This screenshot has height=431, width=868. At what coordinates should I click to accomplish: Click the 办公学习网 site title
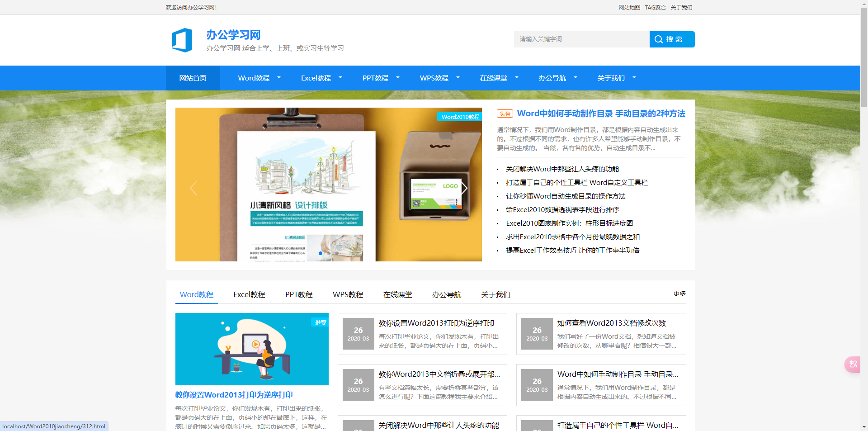point(233,35)
